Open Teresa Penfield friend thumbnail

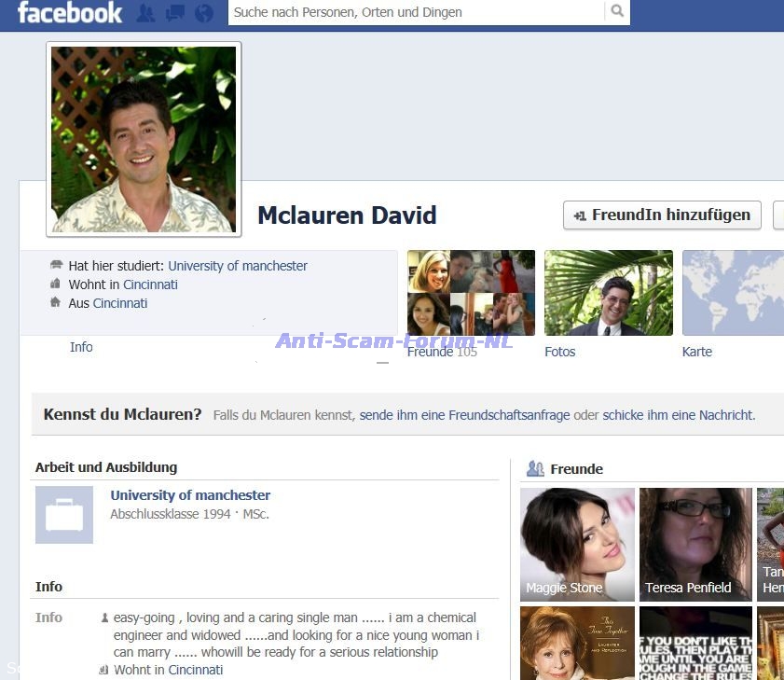(x=695, y=544)
